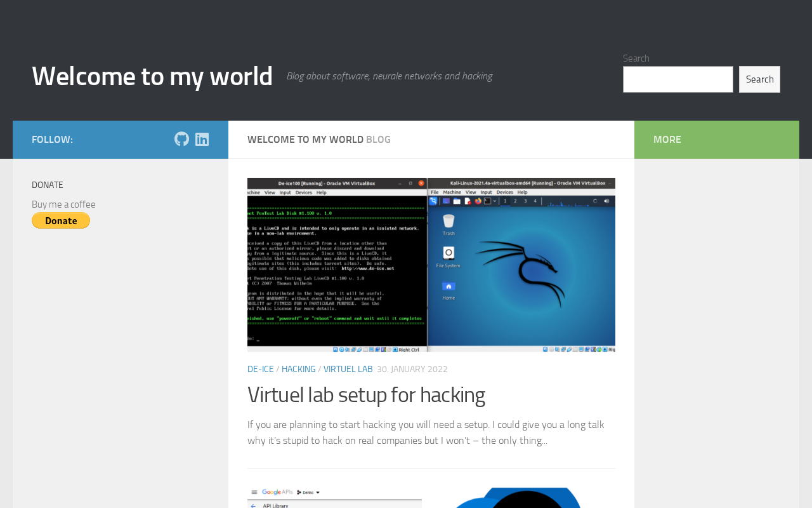This screenshot has width=812, height=508.
Task: Click the DONATE widget heading
Action: pos(48,185)
